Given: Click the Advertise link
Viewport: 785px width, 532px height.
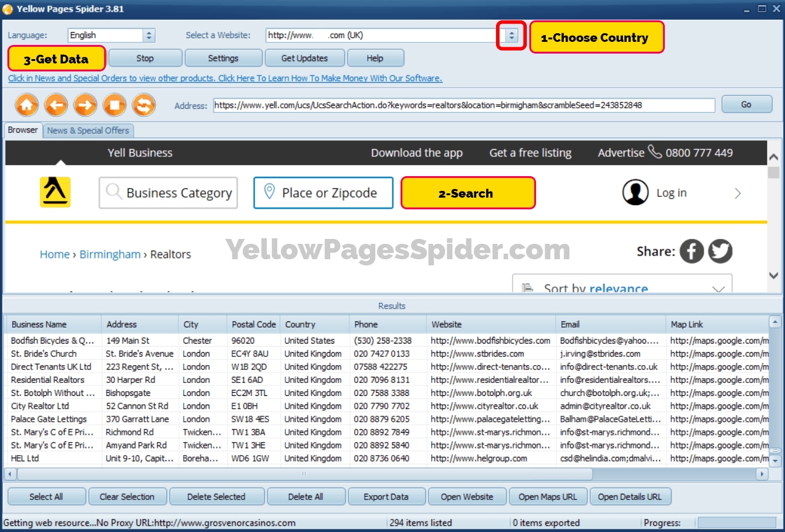Looking at the screenshot, I should coord(620,153).
